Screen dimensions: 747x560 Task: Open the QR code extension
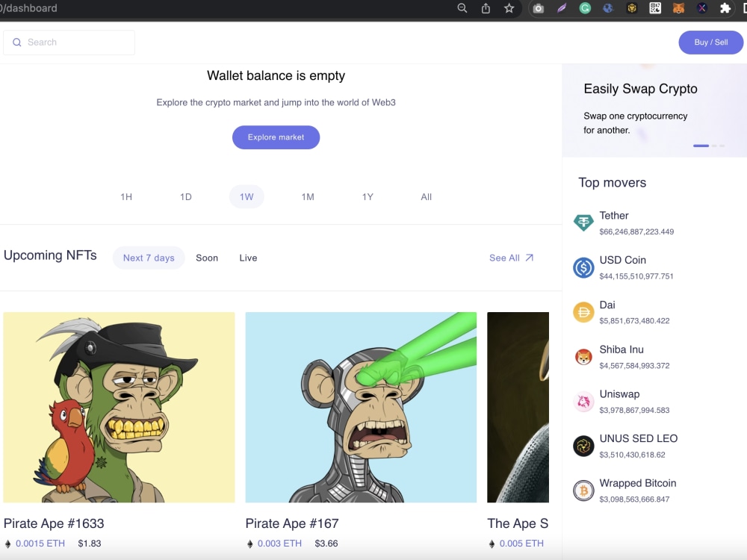click(655, 8)
